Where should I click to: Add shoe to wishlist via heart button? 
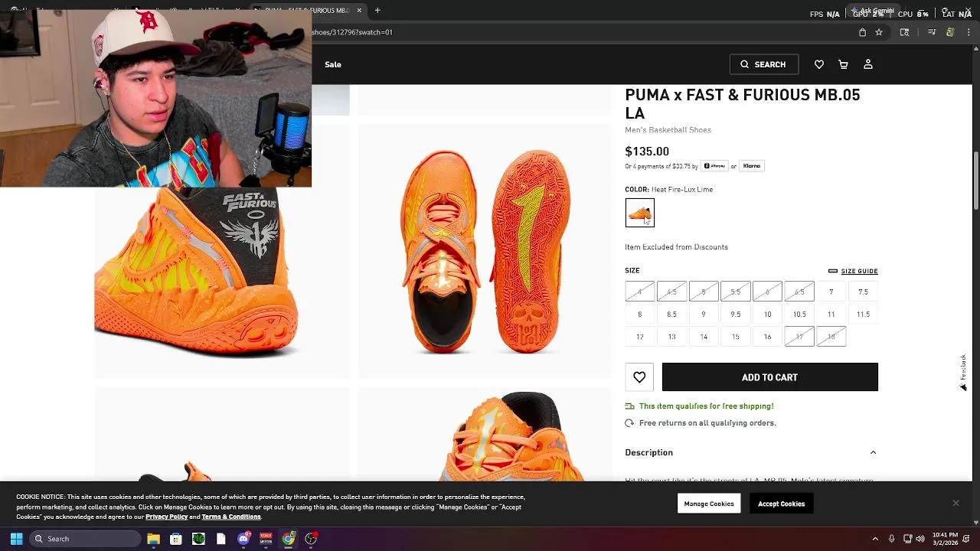click(x=639, y=377)
